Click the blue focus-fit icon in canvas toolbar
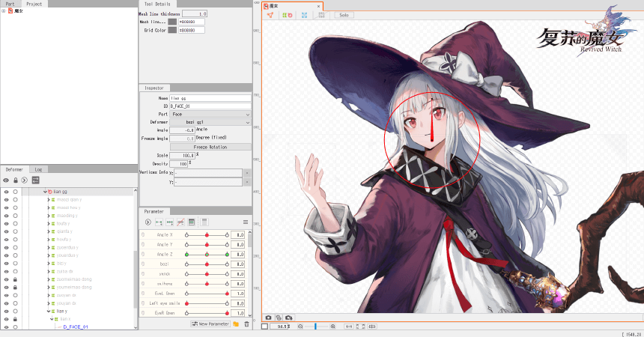The height and width of the screenshot is (337, 644). coord(304,15)
